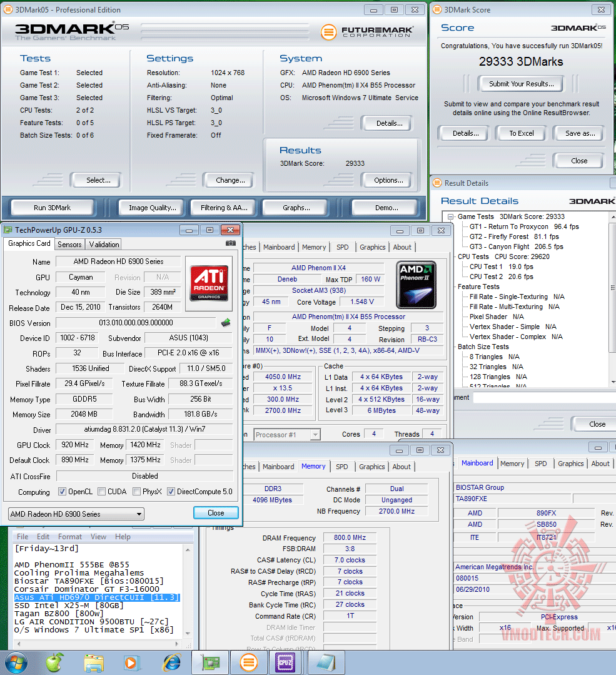616x675 pixels.
Task: Click Notepad horizontal scroll left arrow
Action: (18, 644)
